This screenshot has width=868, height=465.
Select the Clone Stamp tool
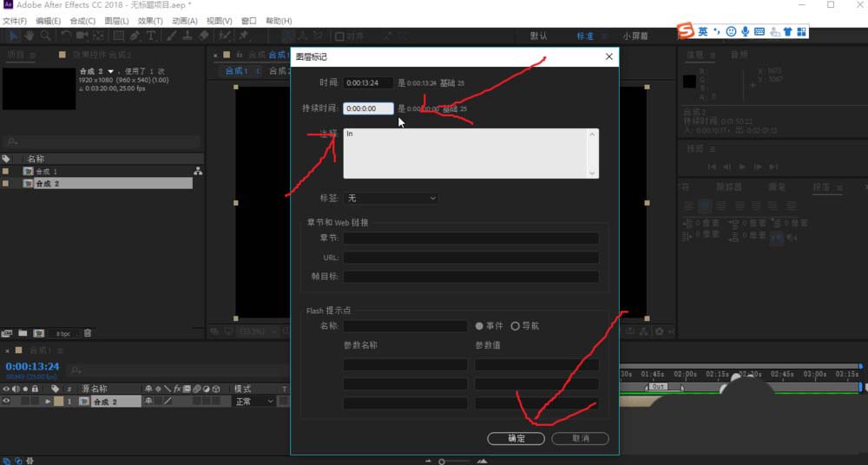pos(187,36)
